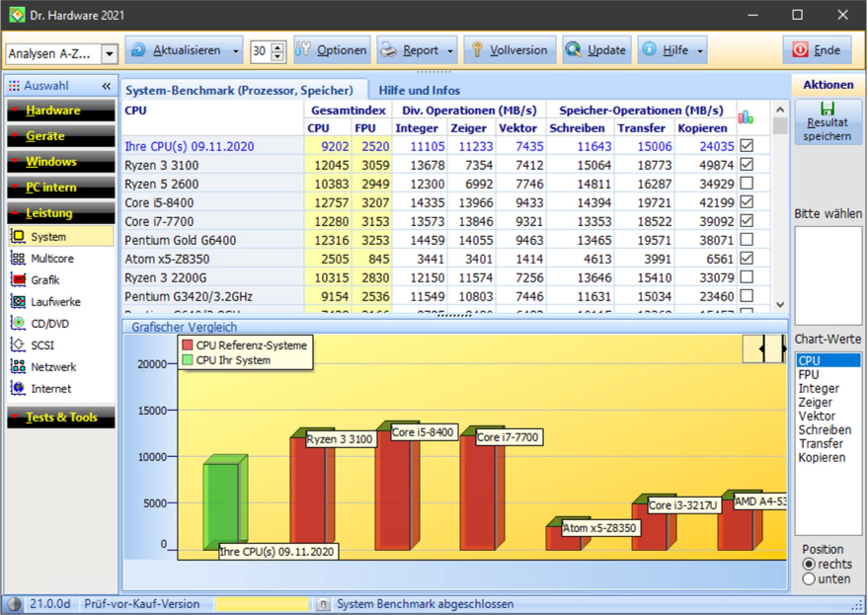Open the Tests & Tools section
868x615 pixels.
[60, 418]
